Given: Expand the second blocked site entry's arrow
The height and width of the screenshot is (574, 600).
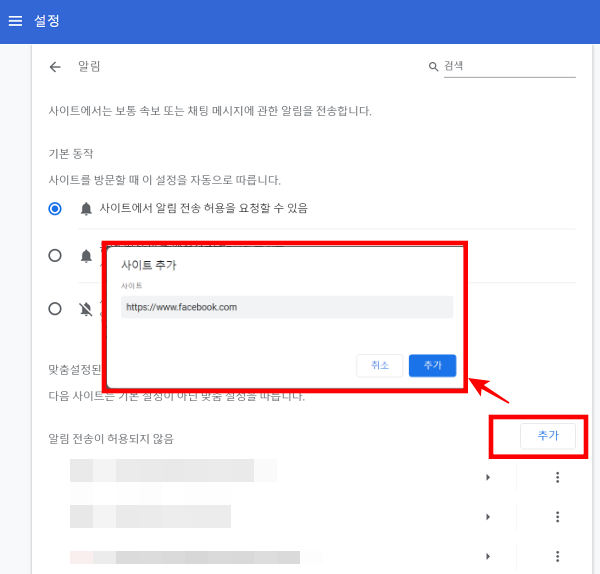Looking at the screenshot, I should [x=488, y=517].
